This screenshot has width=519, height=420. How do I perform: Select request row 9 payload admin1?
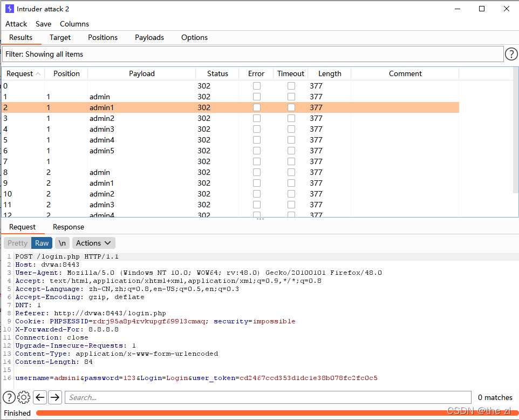pos(230,183)
